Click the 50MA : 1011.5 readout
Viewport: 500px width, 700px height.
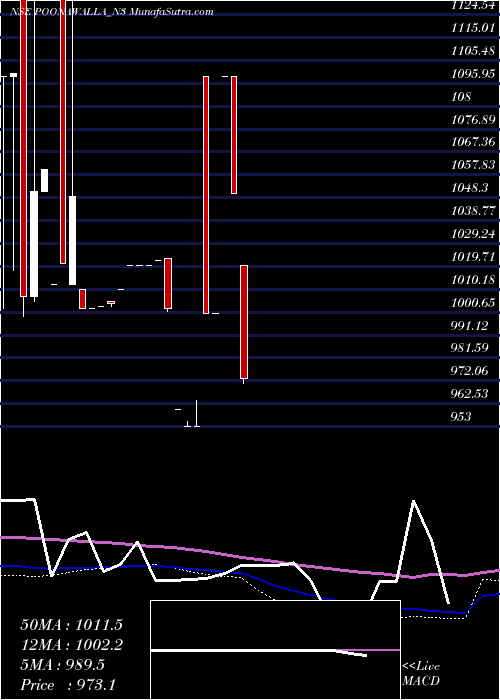click(x=71, y=625)
